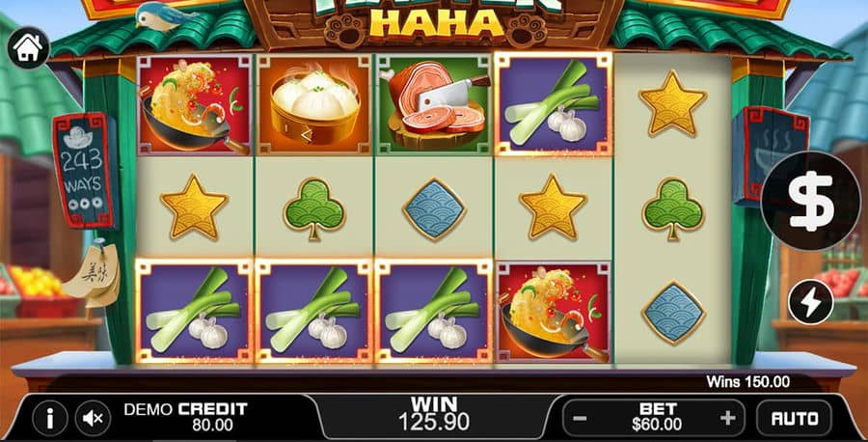
Task: Select the green club on the second reel
Action: tap(314, 208)
